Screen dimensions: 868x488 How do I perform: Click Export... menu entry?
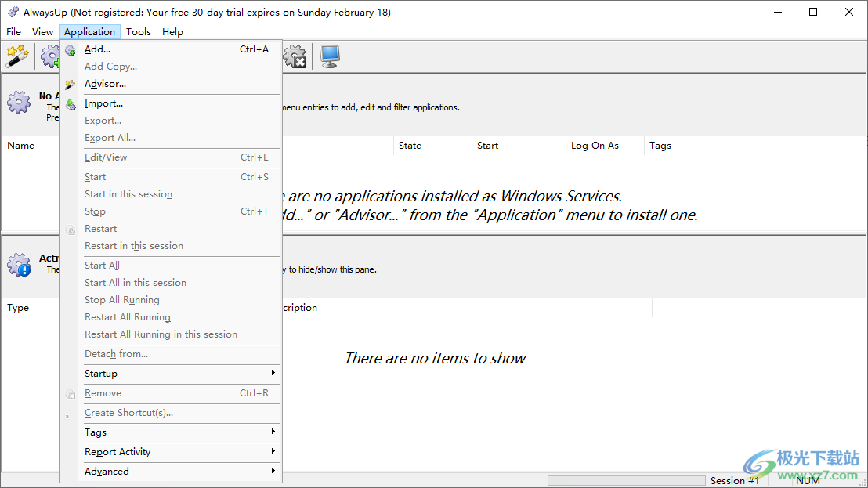coord(171,121)
